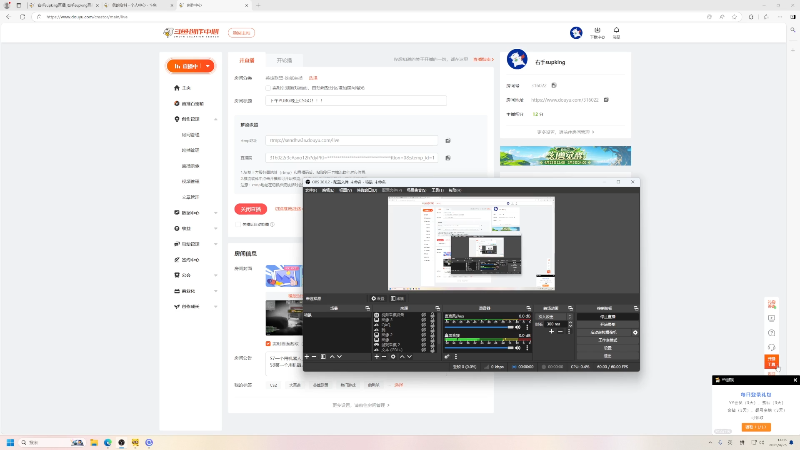Click the promotional banner under profile card
Image resolution: width=800 pixels, height=450 pixels.
click(x=565, y=156)
